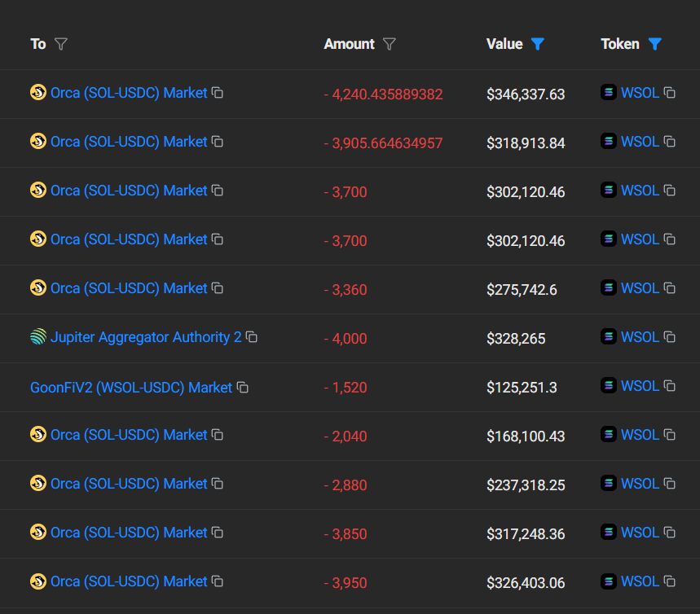Copy Orca address in the $317,248.36 row
This screenshot has height=614, width=700.
(218, 533)
